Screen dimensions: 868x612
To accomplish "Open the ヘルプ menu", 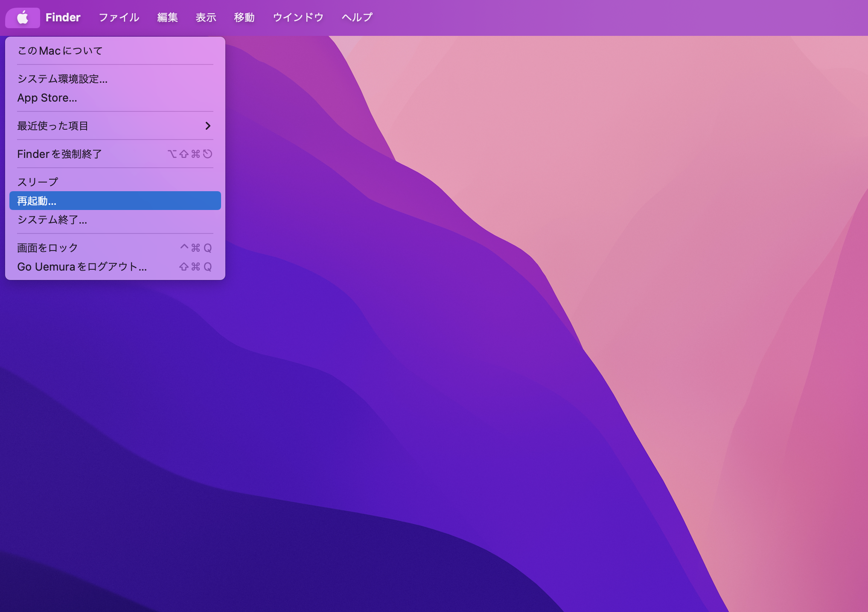I will 357,17.
